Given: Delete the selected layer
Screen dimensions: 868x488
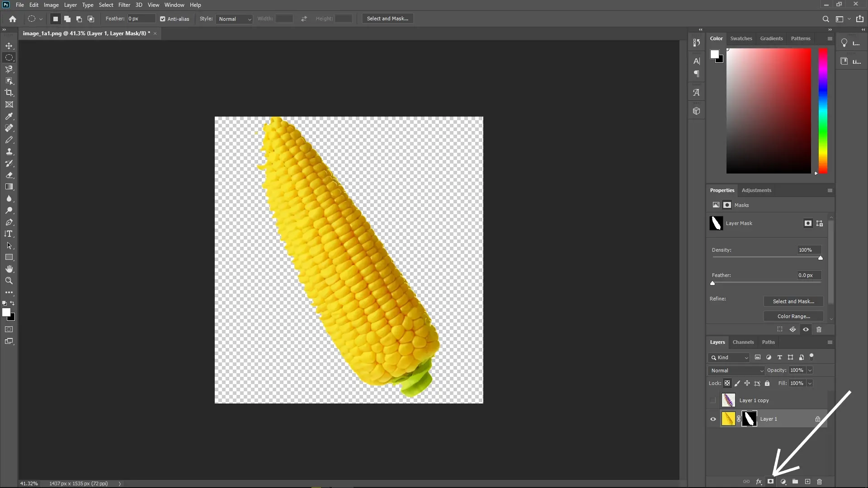Looking at the screenshot, I should coord(820,482).
